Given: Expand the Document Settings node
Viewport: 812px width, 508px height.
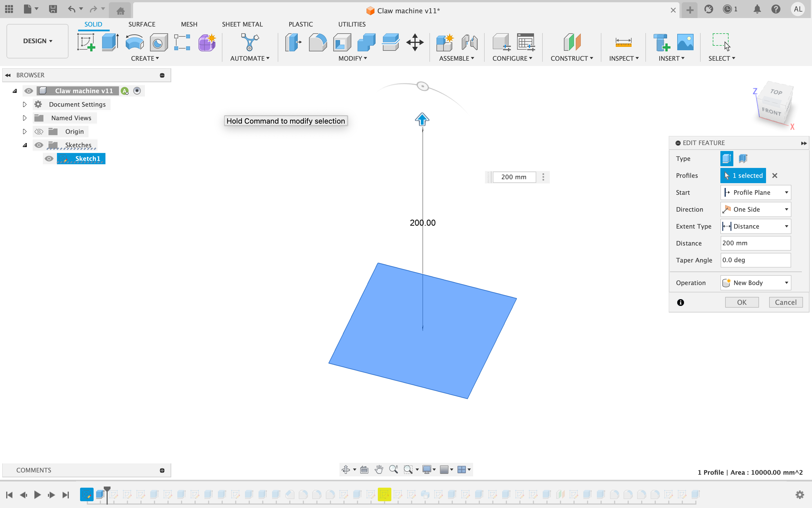Looking at the screenshot, I should point(25,104).
